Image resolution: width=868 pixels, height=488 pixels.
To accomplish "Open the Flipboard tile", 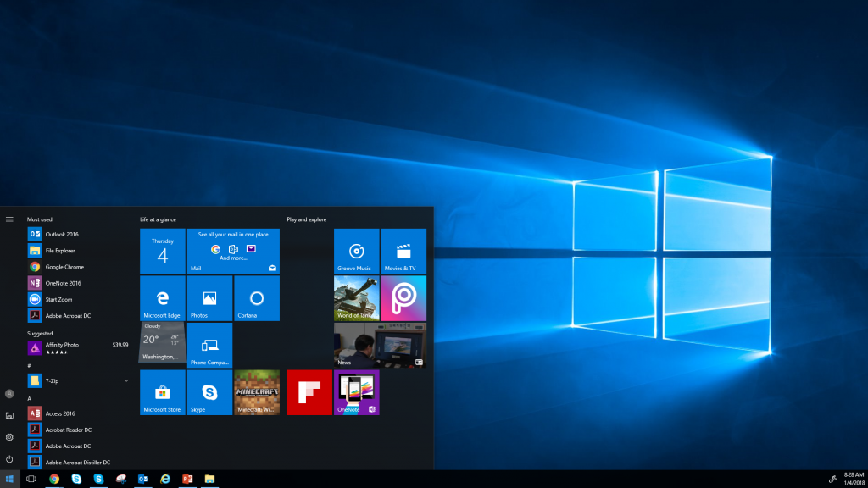I will pos(309,392).
